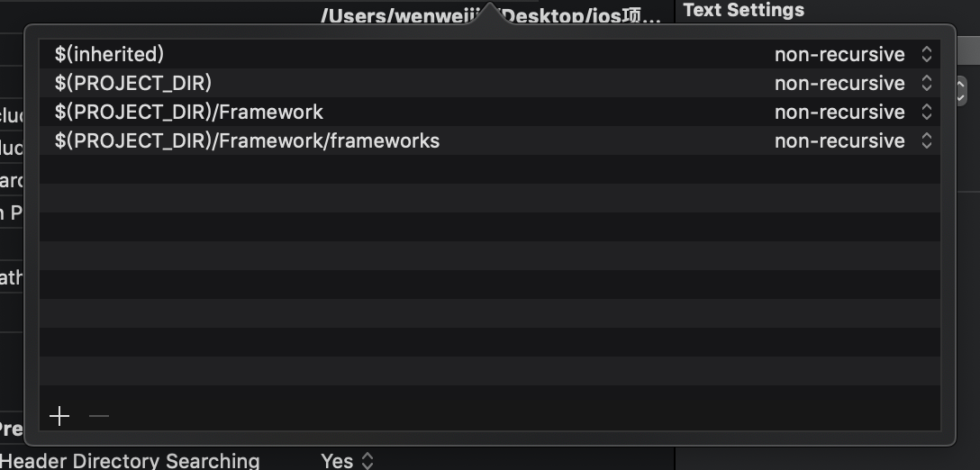
Task: Select the $(PROJECT_DIR)/Framework path entry
Action: (x=189, y=113)
